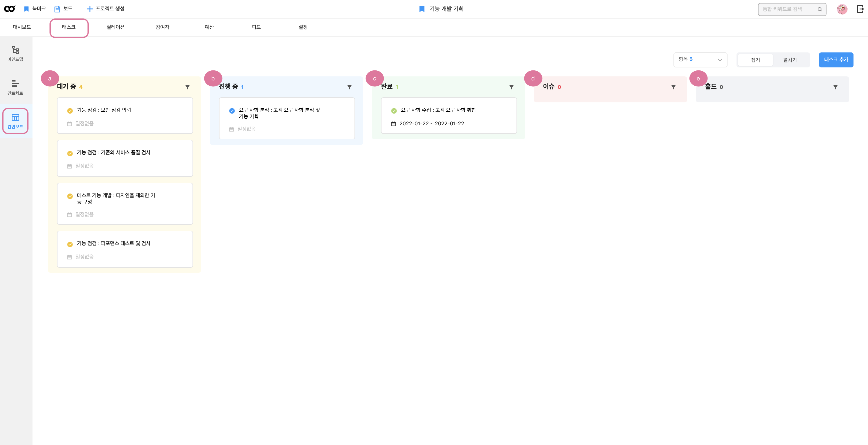This screenshot has height=445, width=868.
Task: Open the 항목 5 dropdown
Action: point(700,60)
